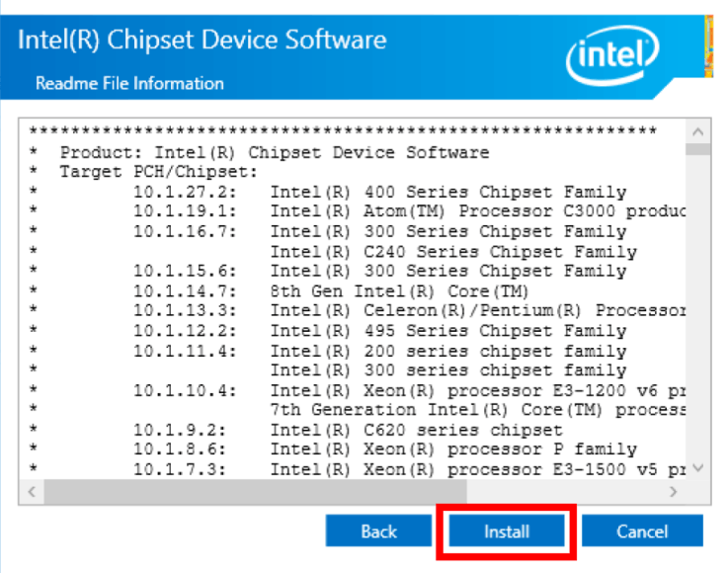Click the Intel logo
The width and height of the screenshot is (728, 573).
click(x=611, y=55)
